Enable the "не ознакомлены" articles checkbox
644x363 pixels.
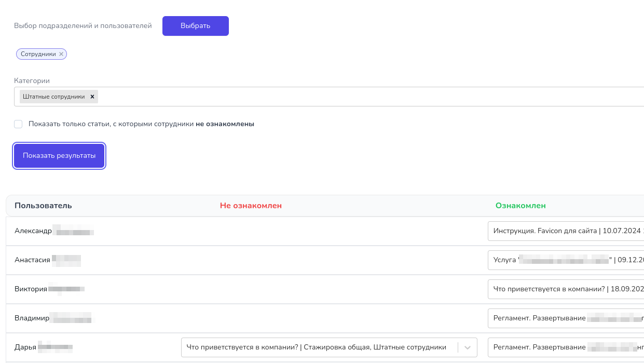(x=19, y=124)
